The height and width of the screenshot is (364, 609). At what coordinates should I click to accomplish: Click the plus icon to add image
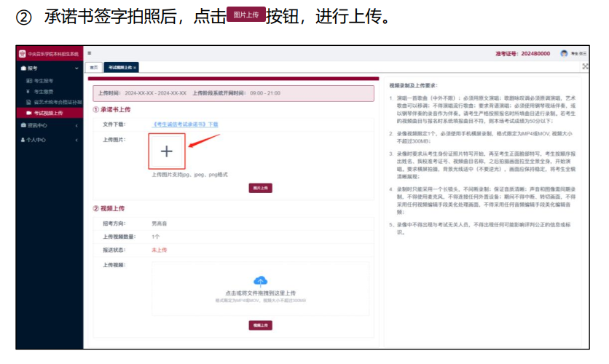167,151
